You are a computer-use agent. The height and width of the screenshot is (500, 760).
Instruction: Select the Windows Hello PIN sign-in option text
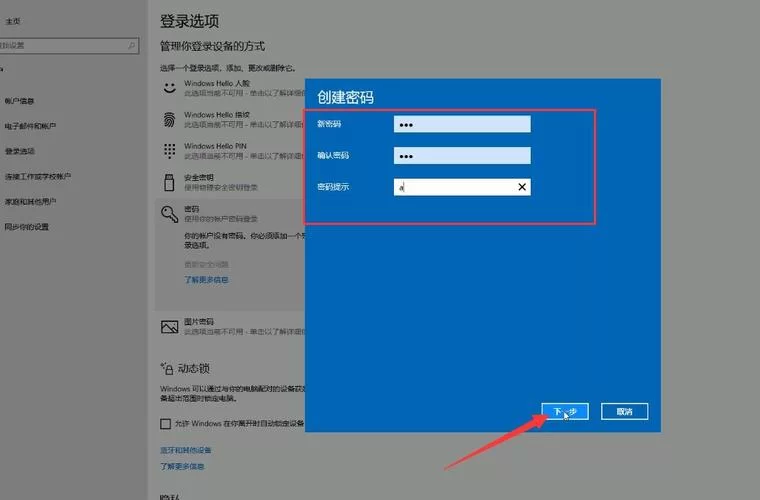[x=215, y=146]
